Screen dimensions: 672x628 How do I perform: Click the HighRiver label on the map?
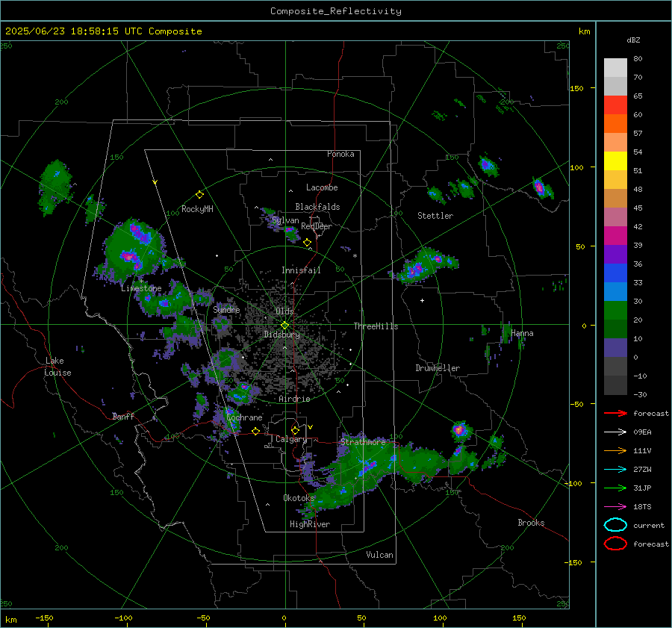point(310,524)
